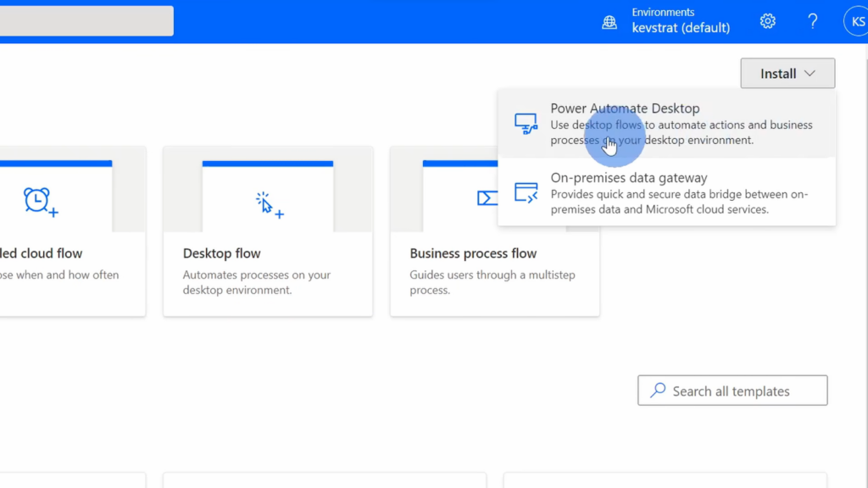This screenshot has height=488, width=868.
Task: Click the Power Automate Desktop monitor icon
Action: point(526,124)
